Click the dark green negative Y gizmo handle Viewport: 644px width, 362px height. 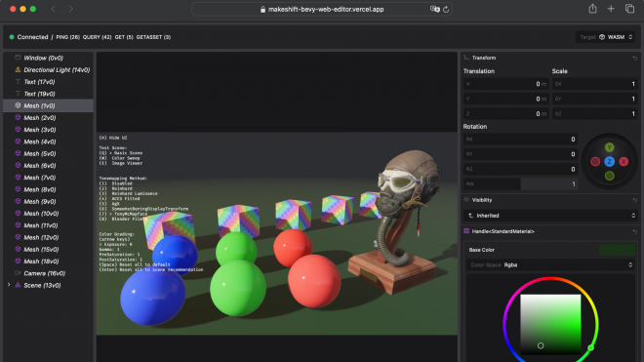(x=610, y=176)
